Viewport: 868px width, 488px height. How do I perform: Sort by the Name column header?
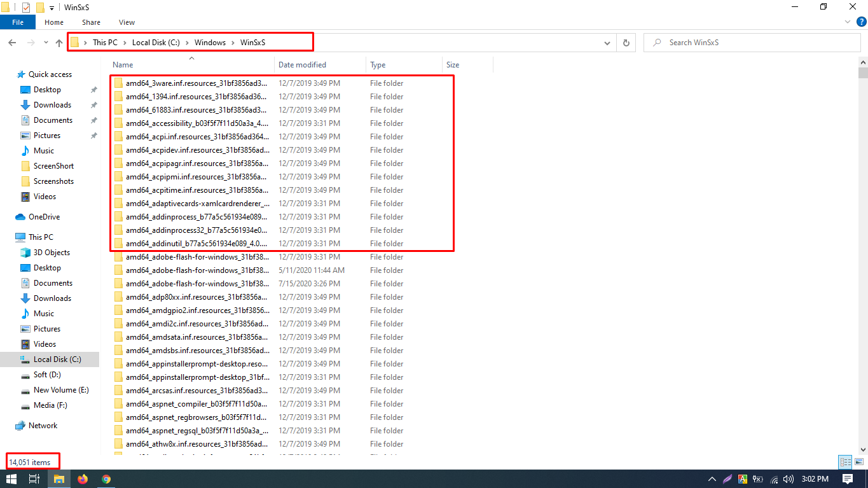click(191, 65)
